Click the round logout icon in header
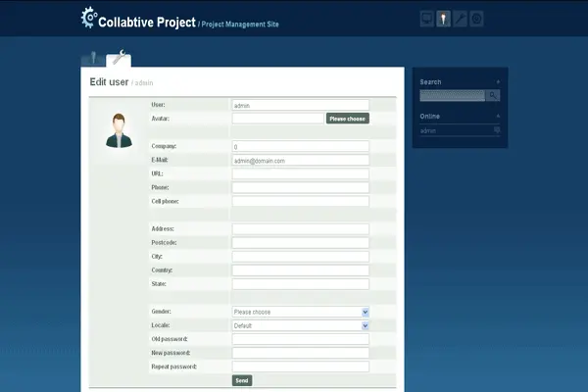This screenshot has width=588, height=392. pos(476,19)
